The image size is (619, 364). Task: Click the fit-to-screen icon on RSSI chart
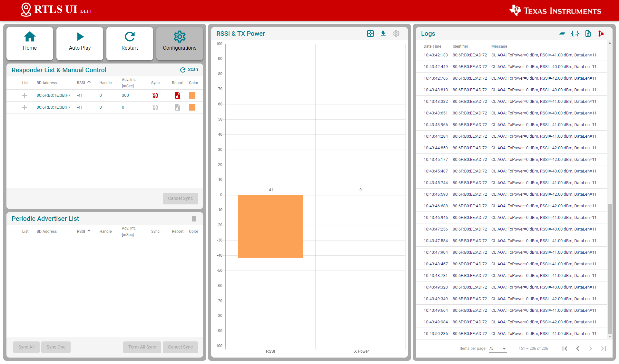click(x=370, y=34)
